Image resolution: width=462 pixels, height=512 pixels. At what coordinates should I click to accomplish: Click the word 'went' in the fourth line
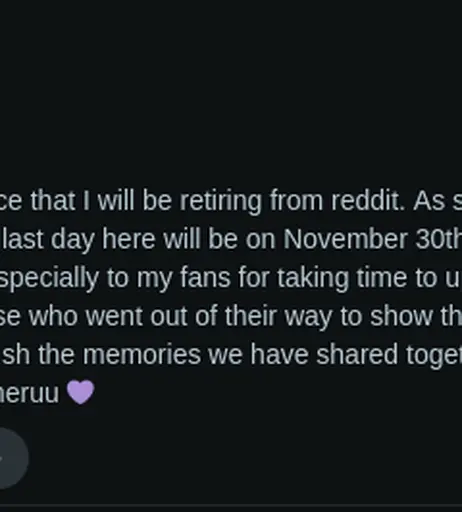coord(114,316)
